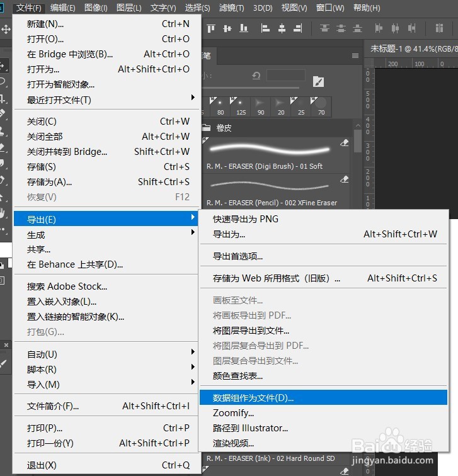Select the 25 size brush preset
Viewport: 458px width, 476px height.
(x=301, y=106)
